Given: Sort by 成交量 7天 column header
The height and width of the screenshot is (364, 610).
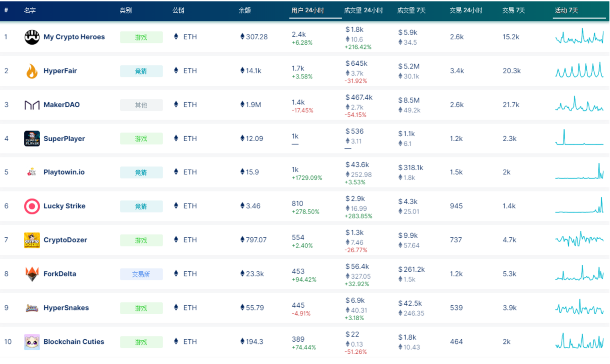Looking at the screenshot, I should pos(411,10).
